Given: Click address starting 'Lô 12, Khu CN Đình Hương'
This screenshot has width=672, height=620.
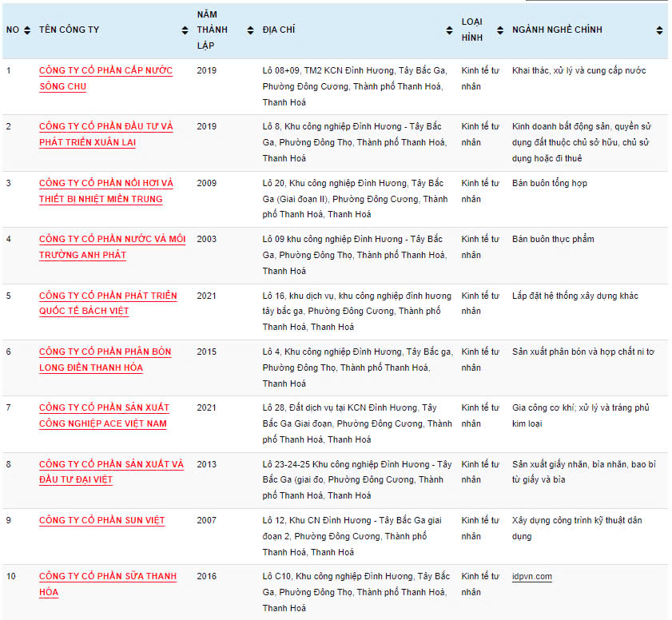Looking at the screenshot, I should [352, 536].
